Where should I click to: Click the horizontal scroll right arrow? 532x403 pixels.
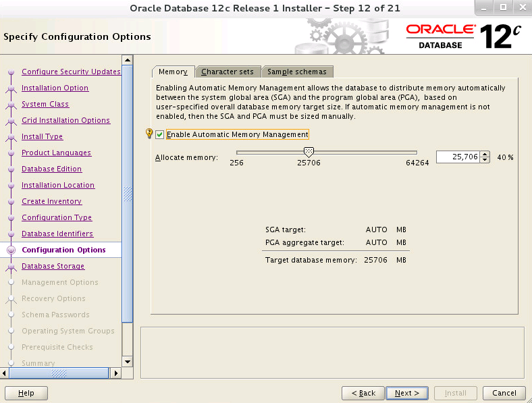116,373
